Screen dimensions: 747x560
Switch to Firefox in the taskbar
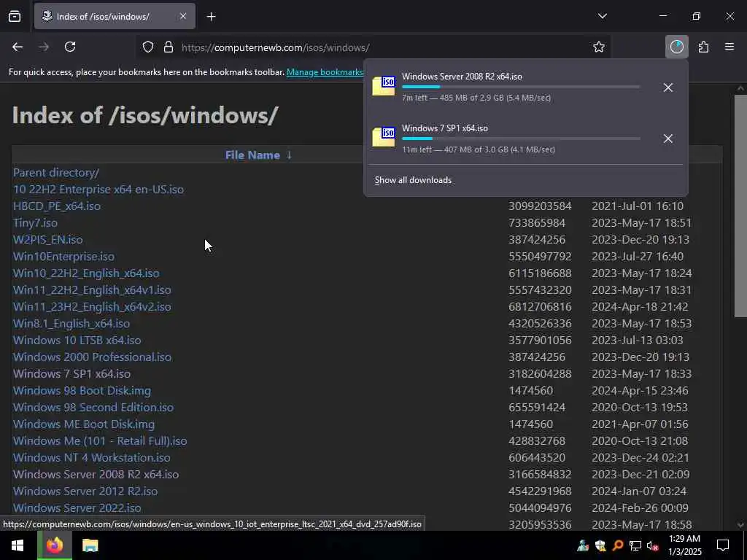click(55, 545)
